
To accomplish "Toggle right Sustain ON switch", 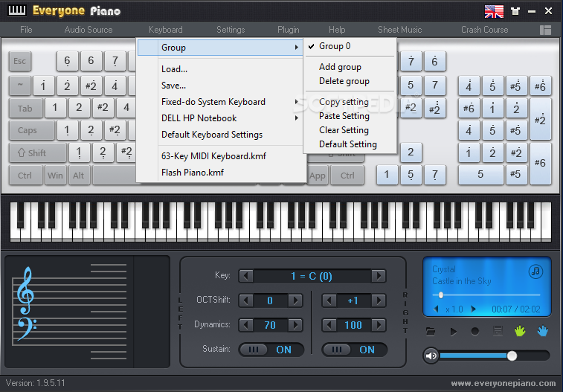I will (x=355, y=350).
